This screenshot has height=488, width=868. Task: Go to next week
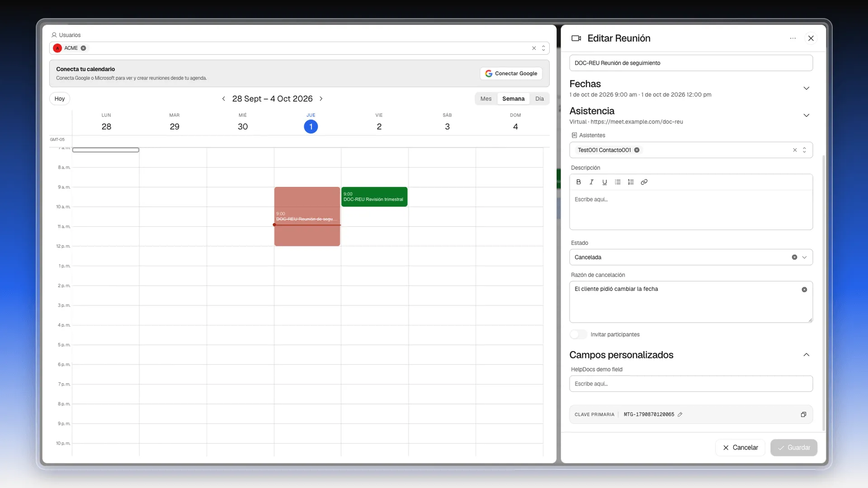[x=321, y=99]
